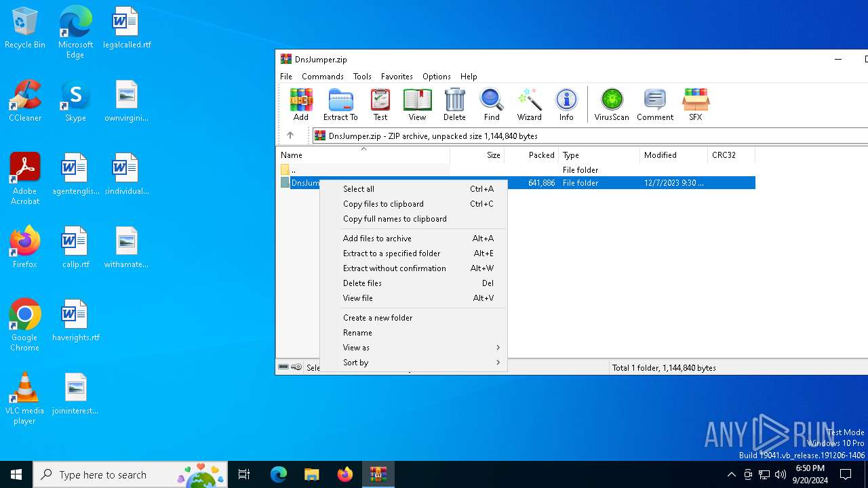
Task: Select the Adobe Acrobat desktop icon
Action: (x=25, y=179)
